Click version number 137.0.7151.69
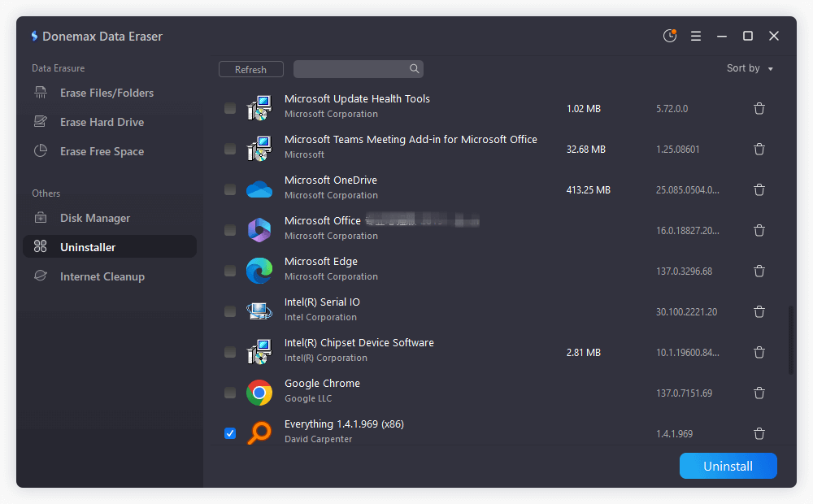Image resolution: width=813 pixels, height=504 pixels. click(684, 393)
